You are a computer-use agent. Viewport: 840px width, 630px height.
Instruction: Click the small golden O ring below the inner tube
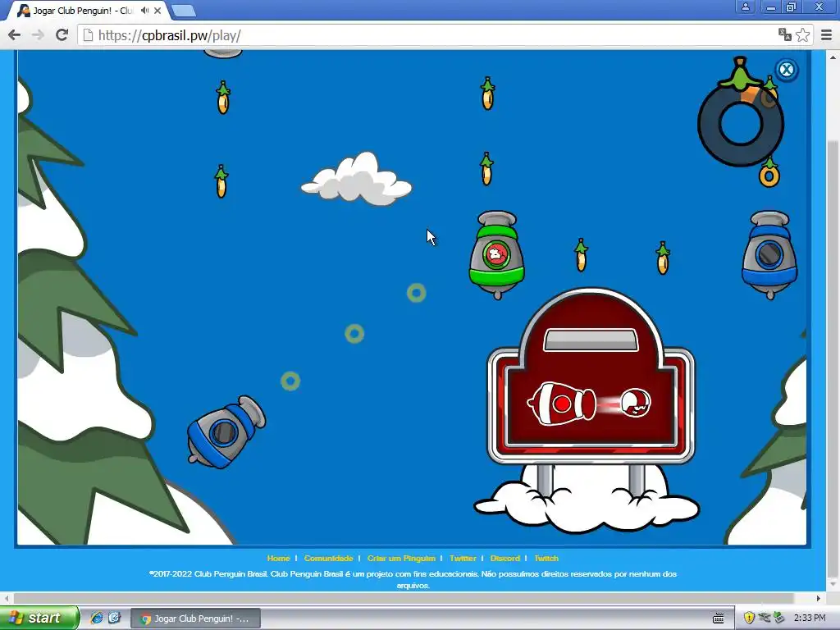point(769,176)
